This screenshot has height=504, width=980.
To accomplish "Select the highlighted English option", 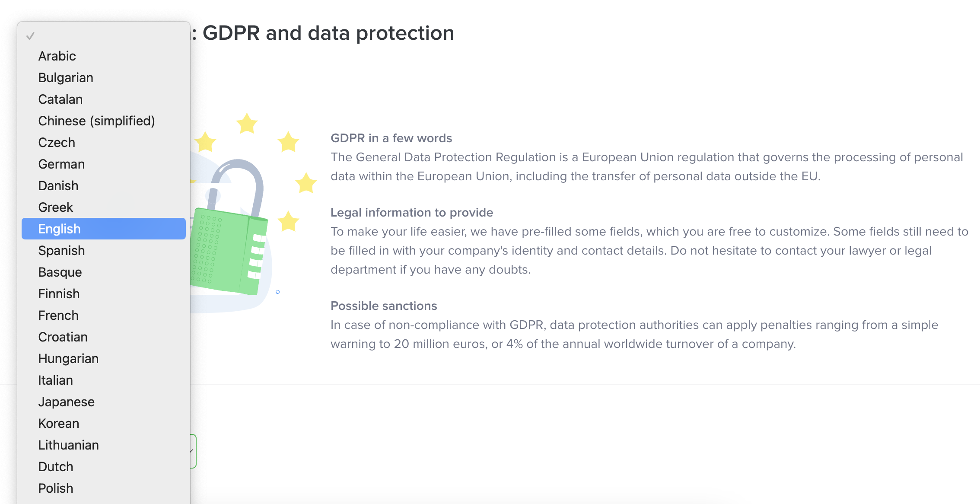I will tap(60, 229).
